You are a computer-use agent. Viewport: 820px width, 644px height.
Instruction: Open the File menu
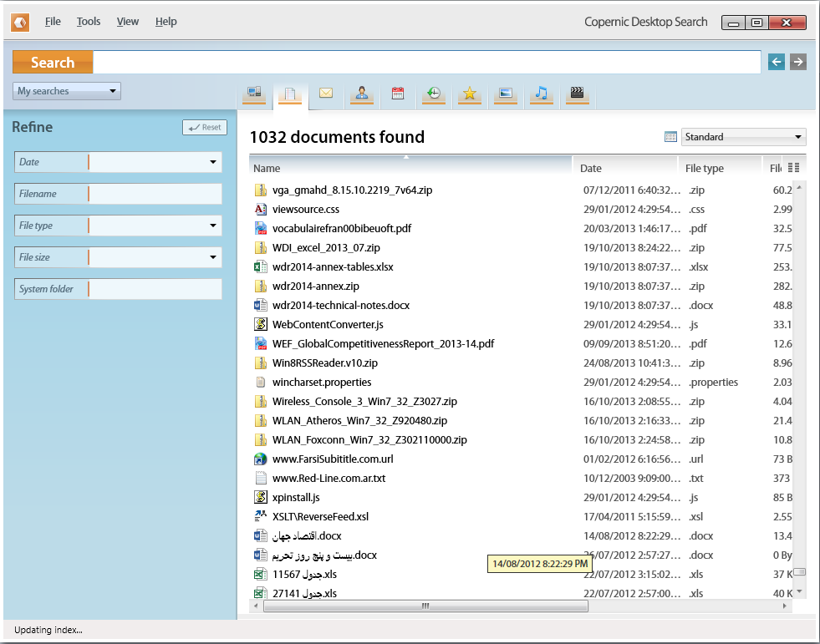[53, 22]
